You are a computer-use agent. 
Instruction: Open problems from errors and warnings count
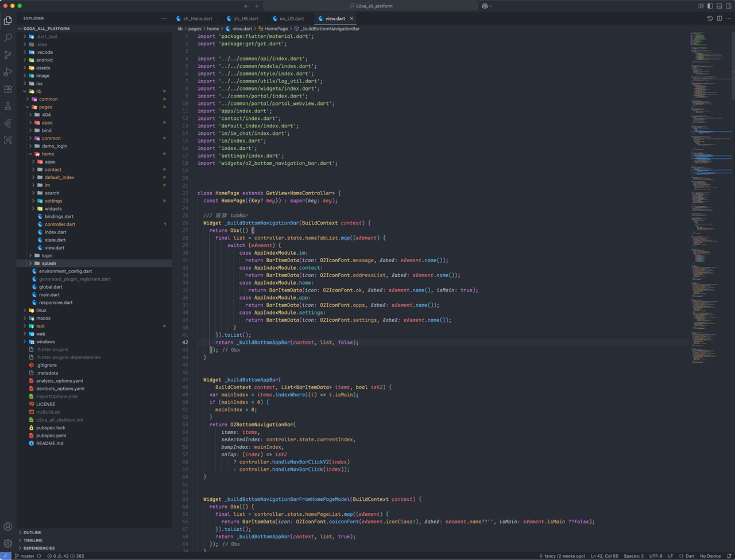[x=66, y=556]
